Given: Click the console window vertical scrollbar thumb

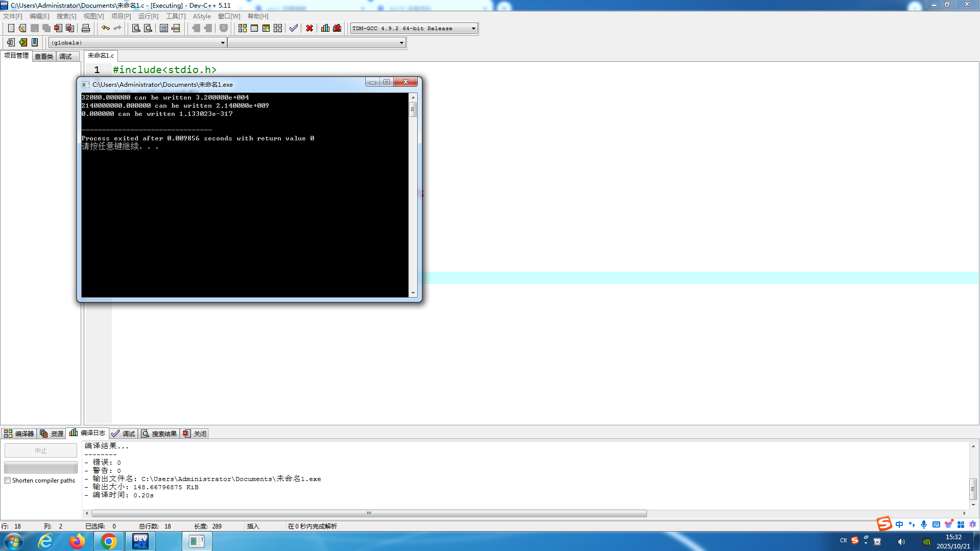Looking at the screenshot, I should coord(413,109).
